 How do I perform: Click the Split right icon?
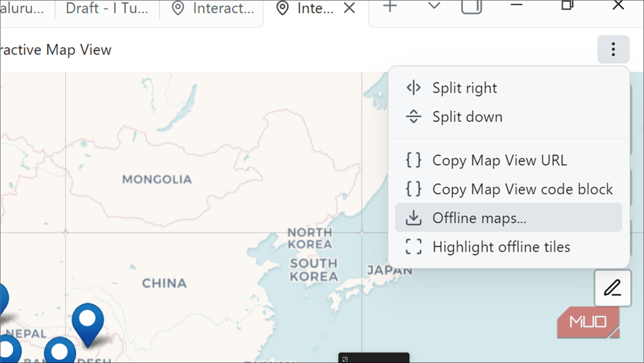413,88
